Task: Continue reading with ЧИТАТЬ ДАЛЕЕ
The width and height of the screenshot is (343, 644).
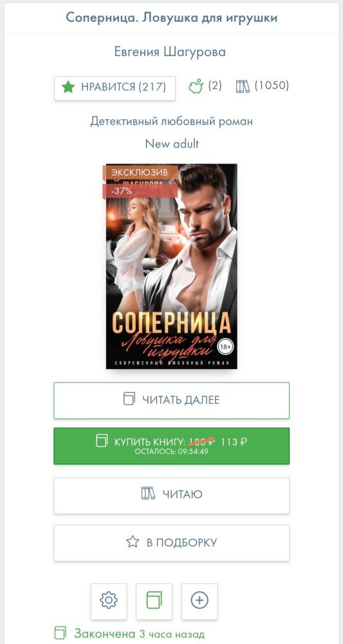Action: click(171, 401)
